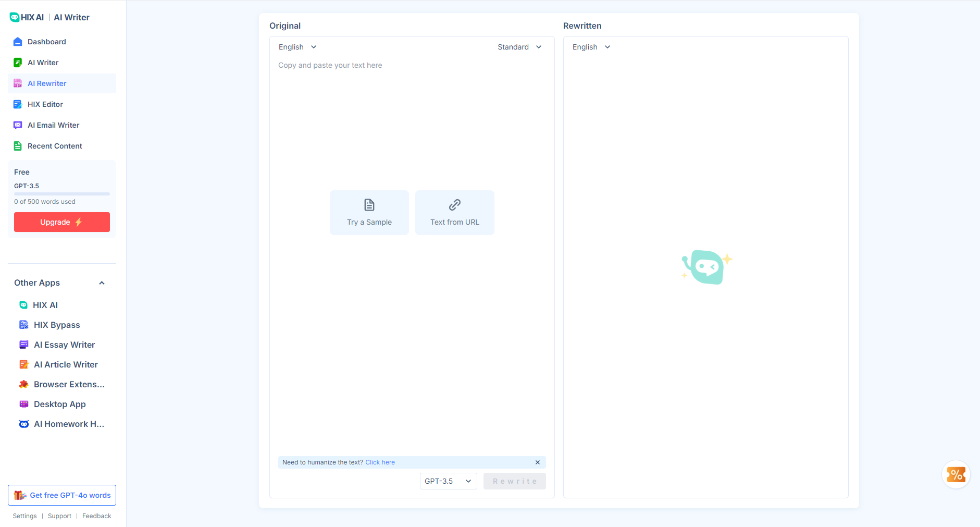
Task: Click the Desktop App label
Action: (60, 404)
